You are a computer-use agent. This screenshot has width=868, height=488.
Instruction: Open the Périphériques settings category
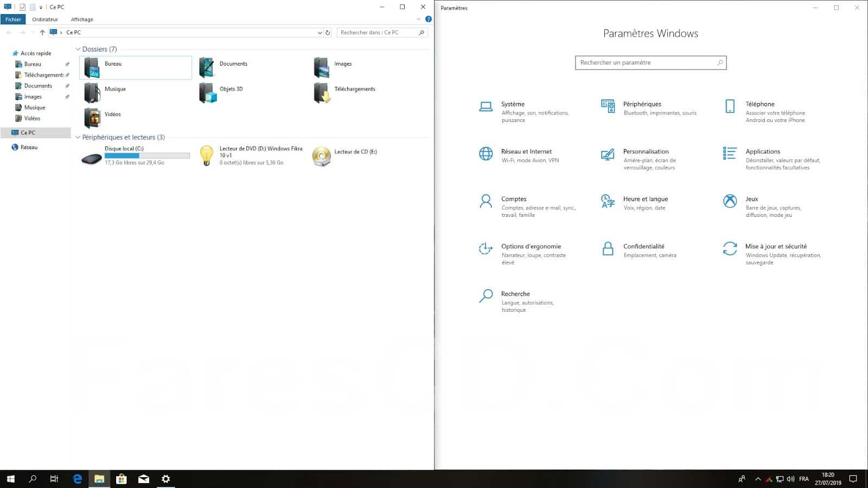649,108
